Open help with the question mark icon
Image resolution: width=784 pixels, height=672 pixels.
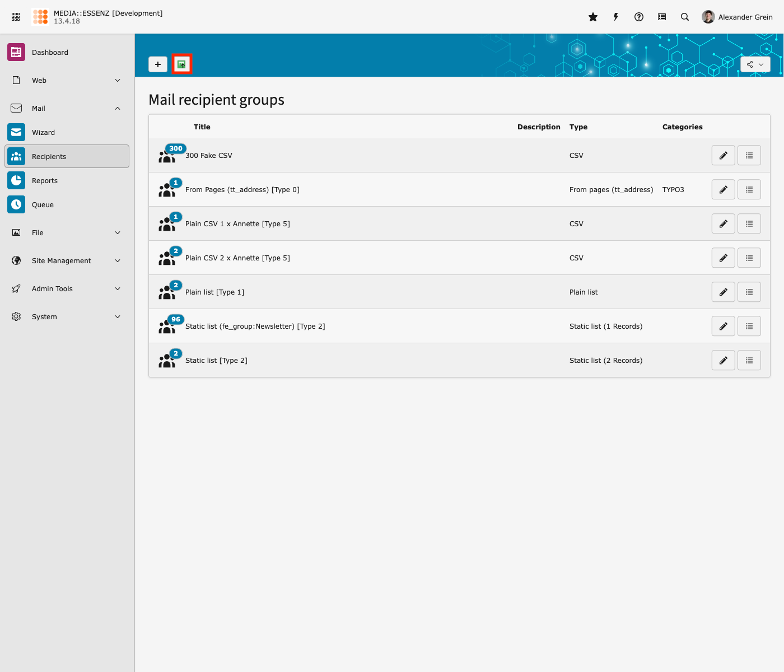click(x=639, y=17)
